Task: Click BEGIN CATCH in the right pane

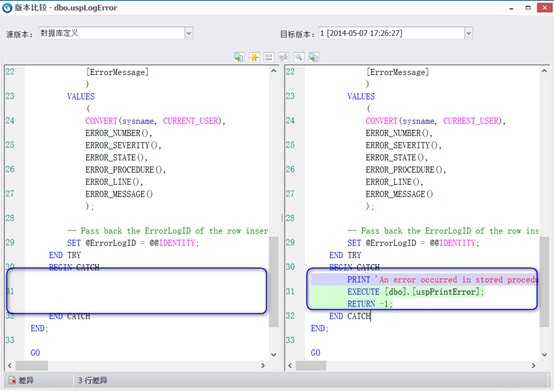Action: point(354,267)
